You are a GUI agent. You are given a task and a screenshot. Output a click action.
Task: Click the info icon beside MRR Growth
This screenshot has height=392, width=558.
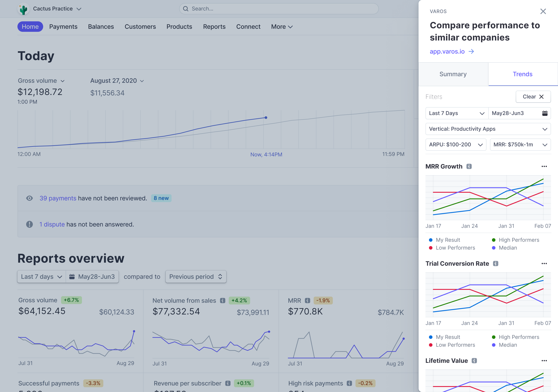469,166
